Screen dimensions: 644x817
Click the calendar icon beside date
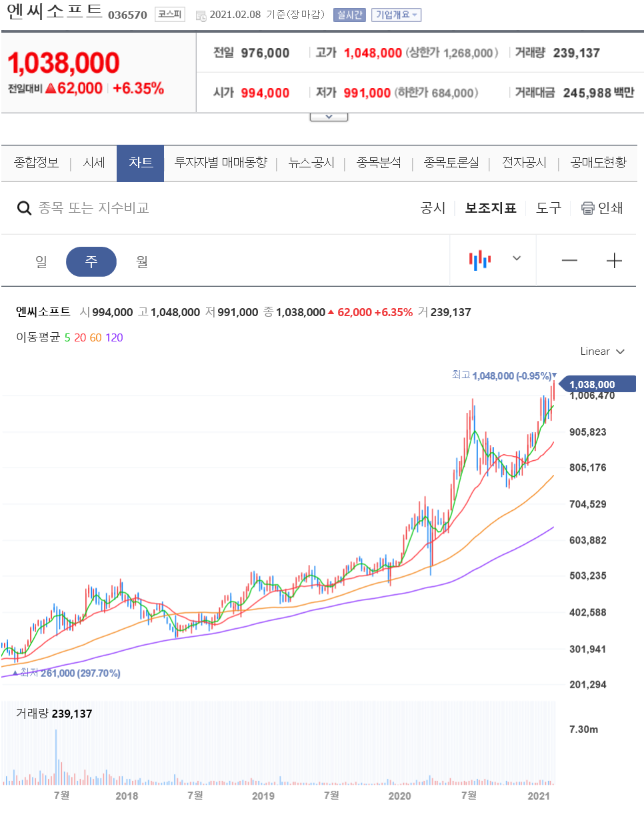coord(201,15)
